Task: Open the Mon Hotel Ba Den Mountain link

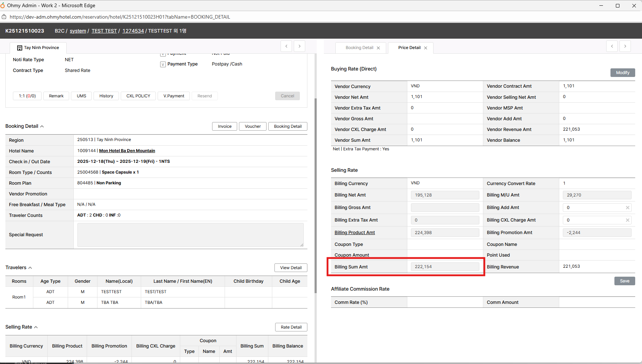Action: (127, 151)
